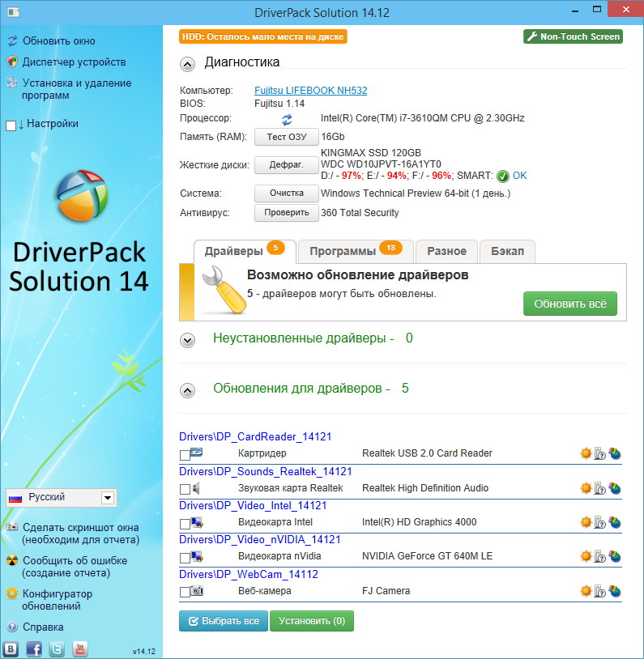Viewport: 644px width, 659px height.
Task: Click the computer question-mark icon for FJ Camera
Action: 599,591
